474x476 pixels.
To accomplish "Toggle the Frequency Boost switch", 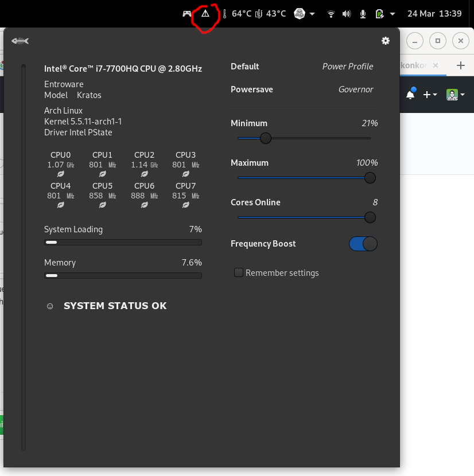I will (x=363, y=244).
